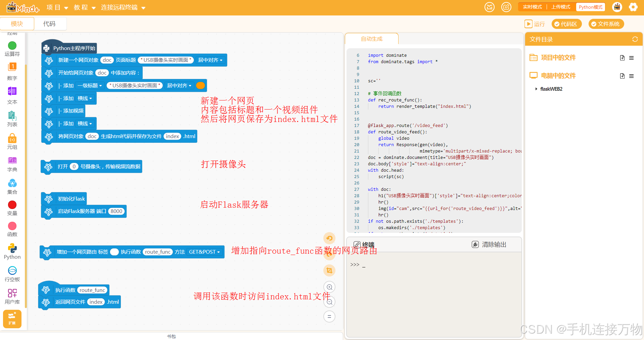Open the 一级标题 heading level dropdown

(90, 86)
